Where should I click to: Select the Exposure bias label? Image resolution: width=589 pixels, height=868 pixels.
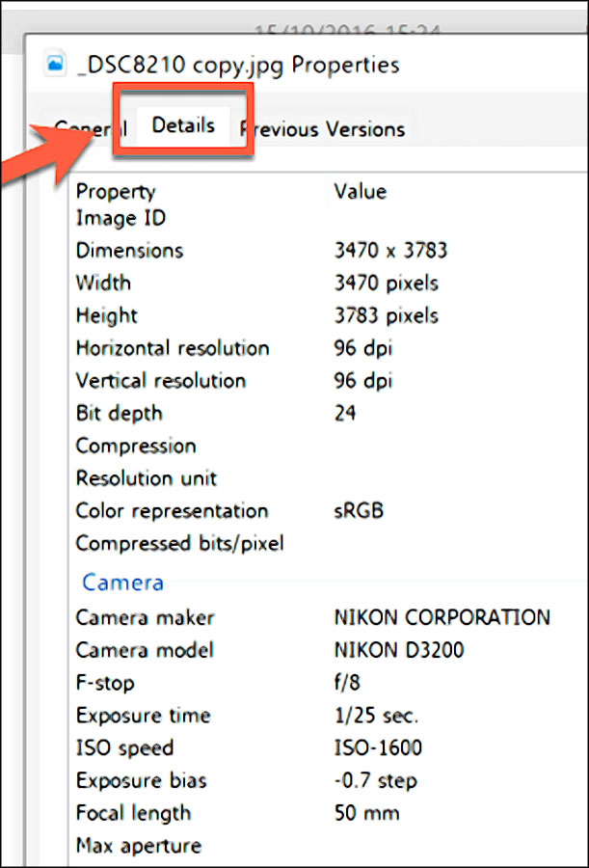[x=141, y=781]
